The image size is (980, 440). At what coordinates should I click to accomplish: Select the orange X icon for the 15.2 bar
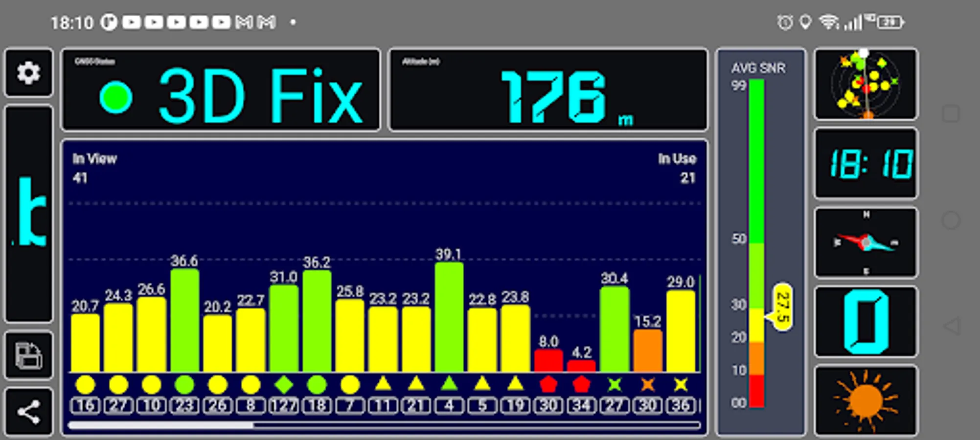647,385
